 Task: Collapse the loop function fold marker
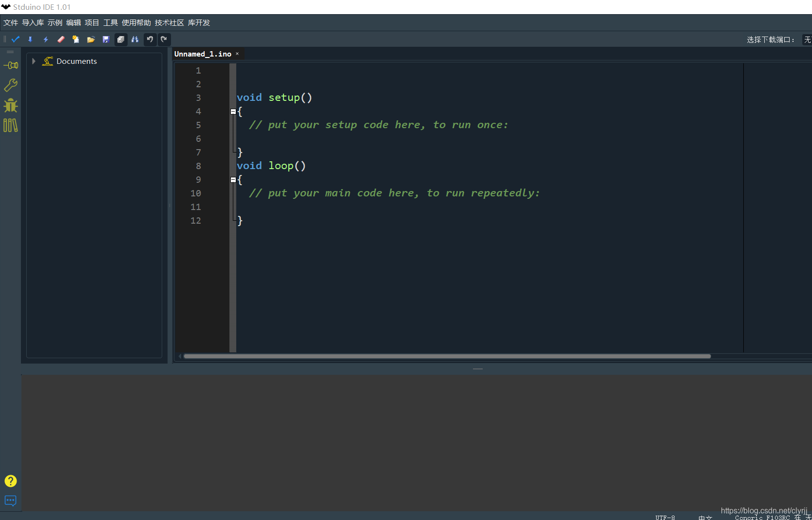click(233, 180)
